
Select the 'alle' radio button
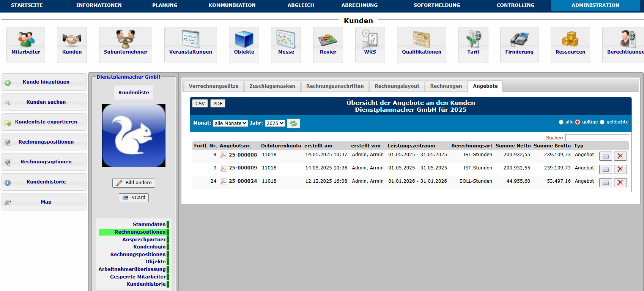pos(561,122)
